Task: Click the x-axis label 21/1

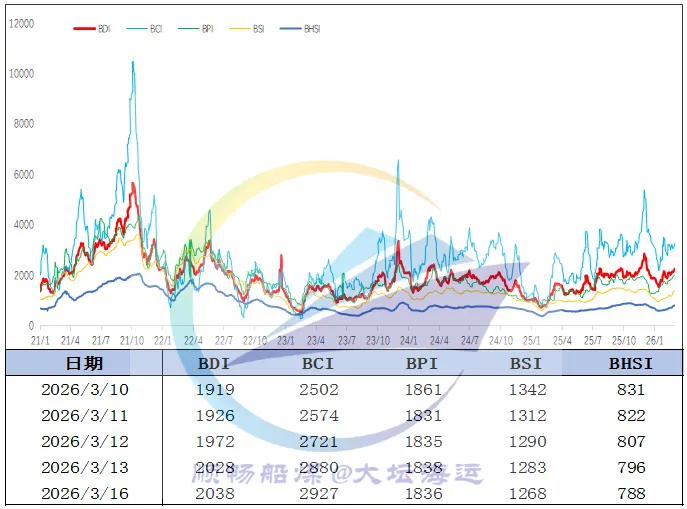Action: (40, 340)
